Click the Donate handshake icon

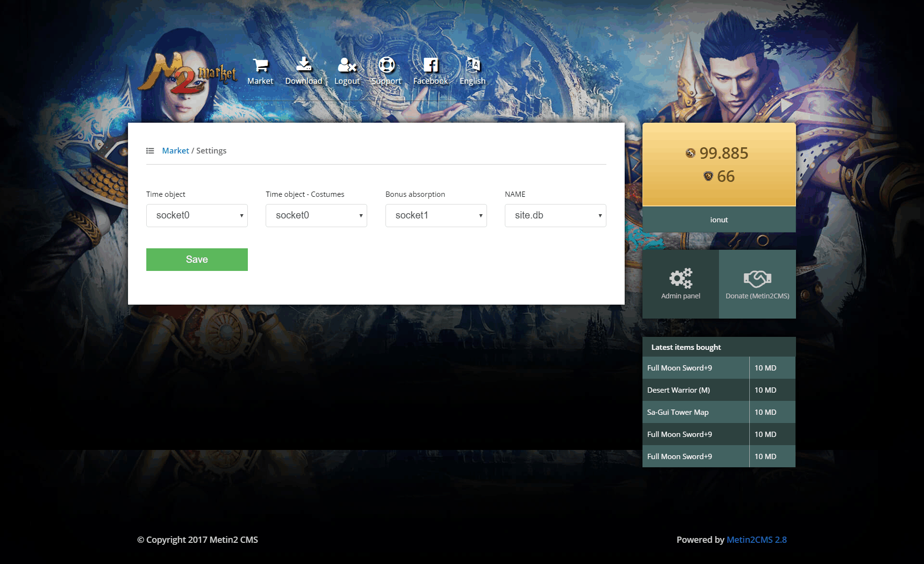point(757,278)
